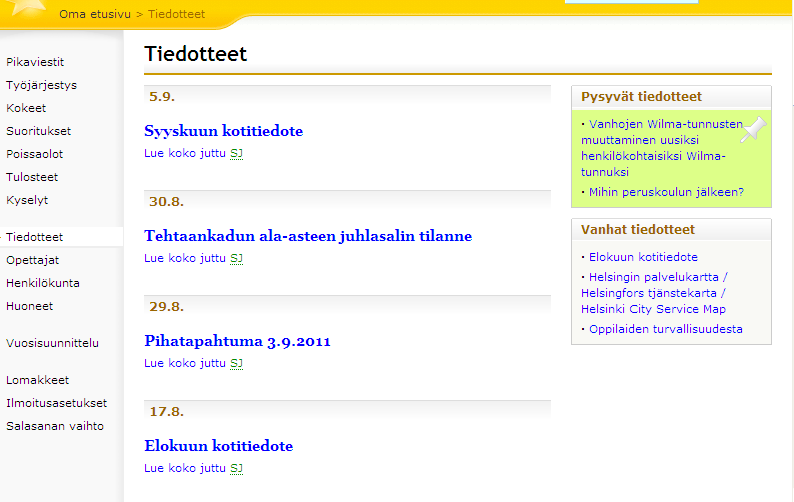Go to Henkilökunta sidebar item
The image size is (794, 502).
point(43,283)
